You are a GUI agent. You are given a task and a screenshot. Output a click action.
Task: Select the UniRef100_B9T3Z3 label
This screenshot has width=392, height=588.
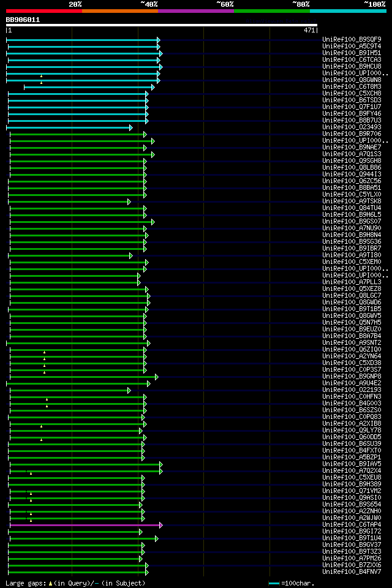click(x=352, y=552)
